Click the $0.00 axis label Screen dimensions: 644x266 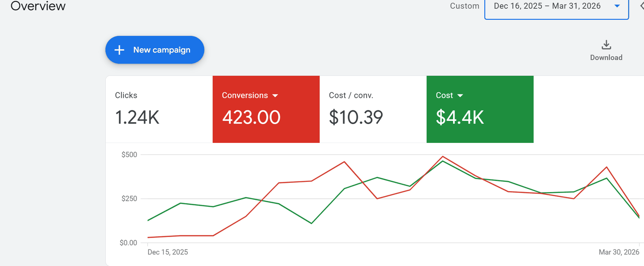(128, 243)
